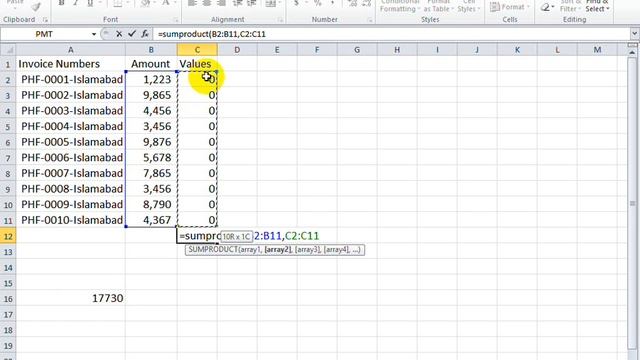Open the Clipboard dialog launcher

[45, 20]
